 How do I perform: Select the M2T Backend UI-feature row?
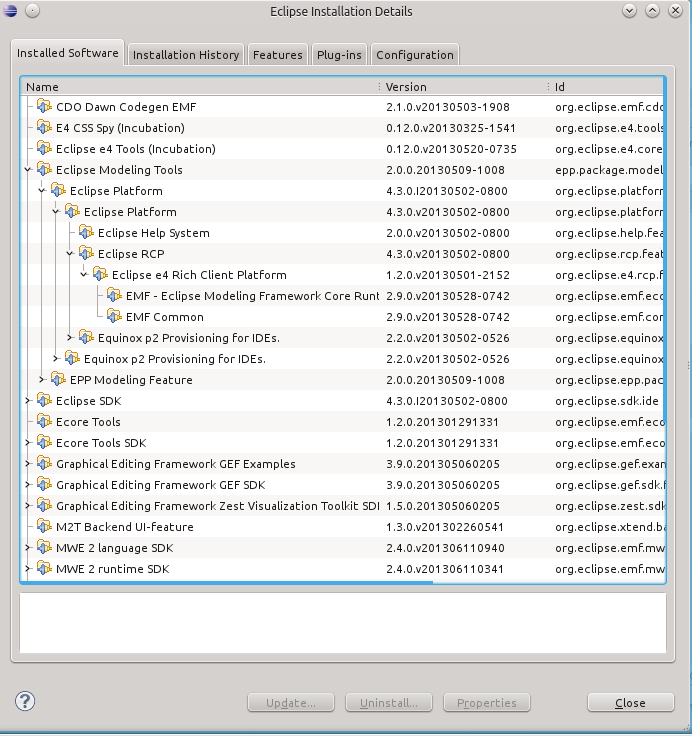343,527
